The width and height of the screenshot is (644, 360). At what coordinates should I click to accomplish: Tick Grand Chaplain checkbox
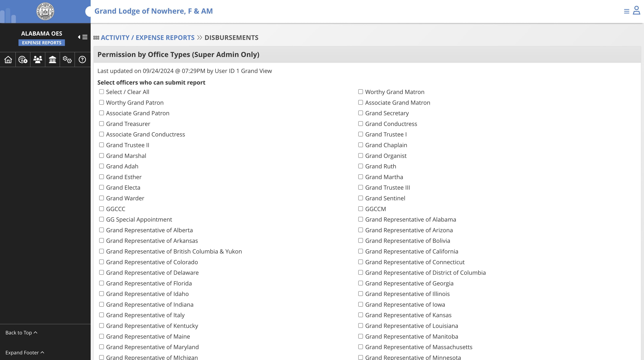point(360,145)
